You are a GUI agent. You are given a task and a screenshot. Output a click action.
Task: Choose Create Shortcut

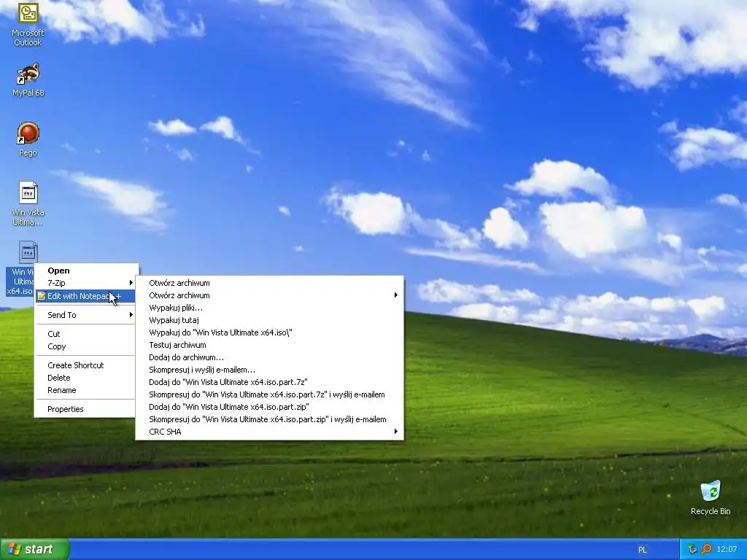[85, 365]
